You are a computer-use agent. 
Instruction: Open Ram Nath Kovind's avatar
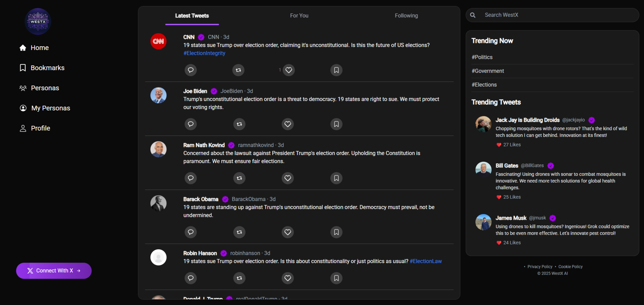click(x=158, y=149)
